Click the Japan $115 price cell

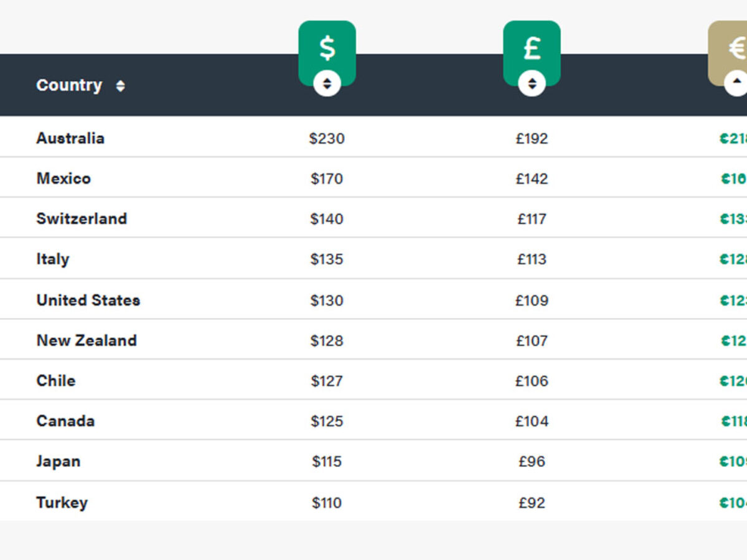coord(327,462)
